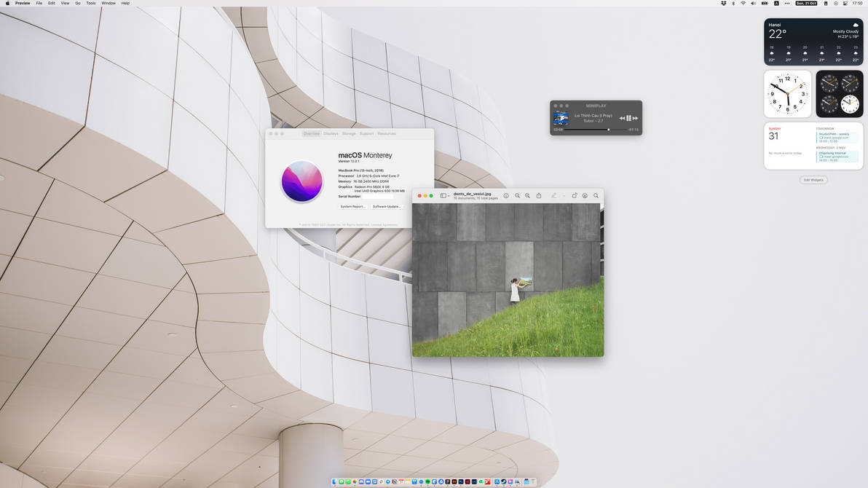Screen dimensions: 868x488
Task: Open Telegram from the Dock
Action: (x=388, y=482)
